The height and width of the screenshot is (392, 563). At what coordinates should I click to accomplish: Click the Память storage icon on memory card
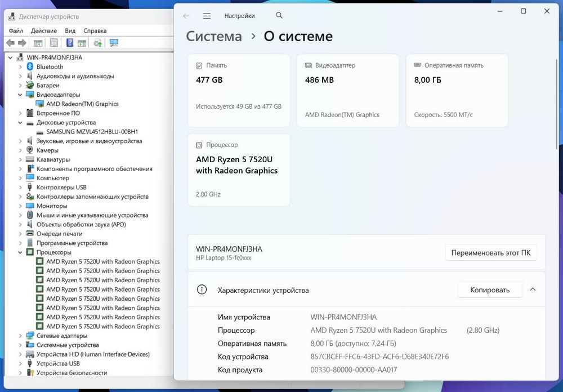(x=199, y=65)
